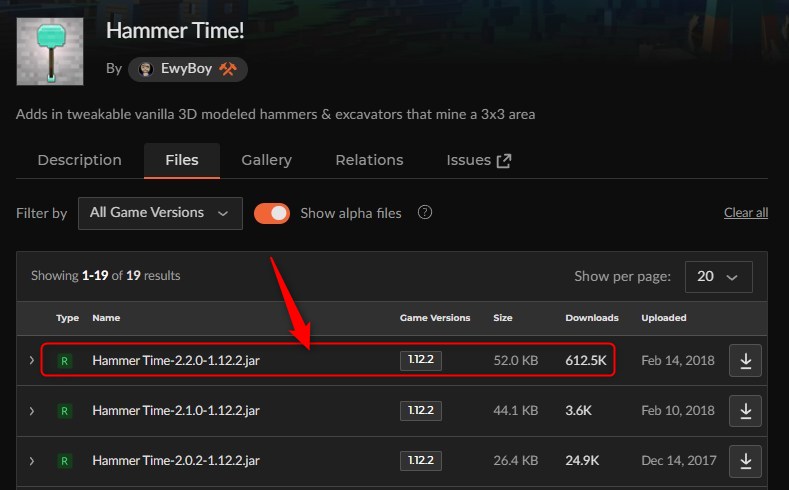
Task: Click 1.12.2 version tag on 2.0.2 row
Action: (x=421, y=461)
